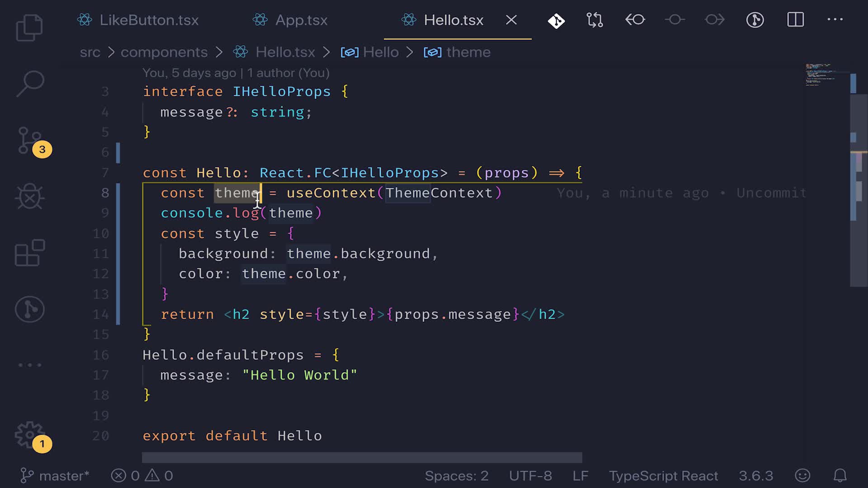
Task: Open the Search panel
Action: click(x=30, y=84)
